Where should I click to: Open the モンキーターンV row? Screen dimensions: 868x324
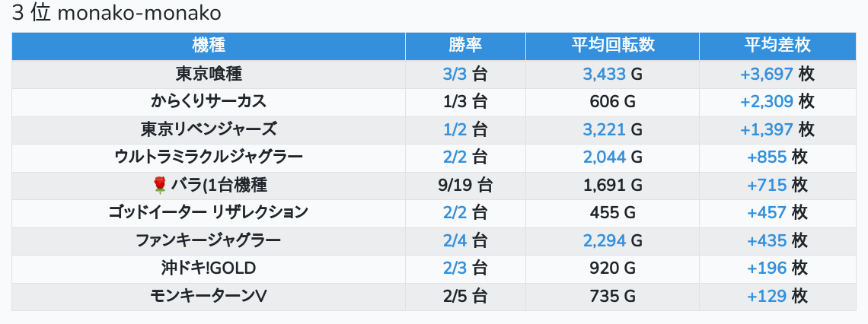tap(209, 296)
